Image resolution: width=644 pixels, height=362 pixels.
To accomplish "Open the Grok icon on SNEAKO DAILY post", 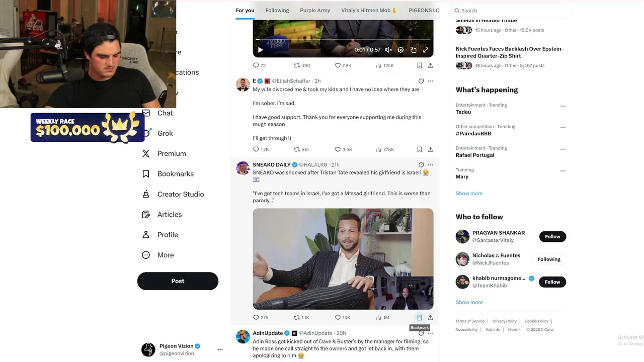I will click(x=421, y=165).
